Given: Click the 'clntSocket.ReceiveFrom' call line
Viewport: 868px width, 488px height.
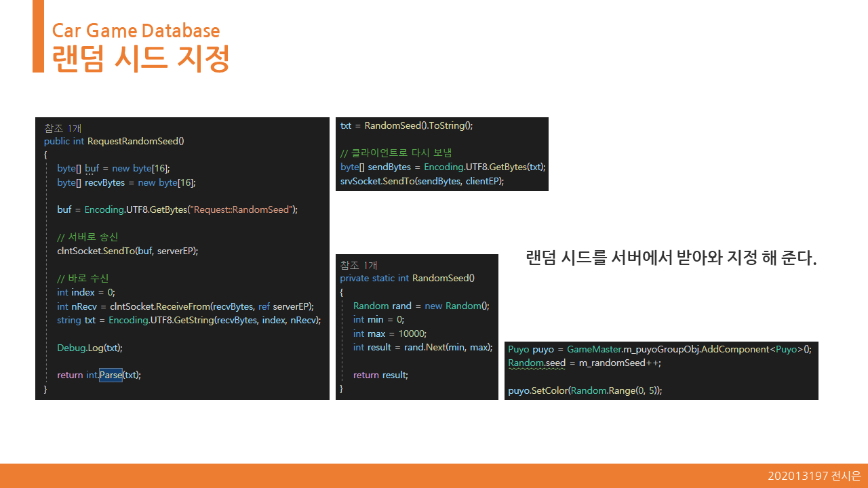Looking at the screenshot, I should point(185,306).
